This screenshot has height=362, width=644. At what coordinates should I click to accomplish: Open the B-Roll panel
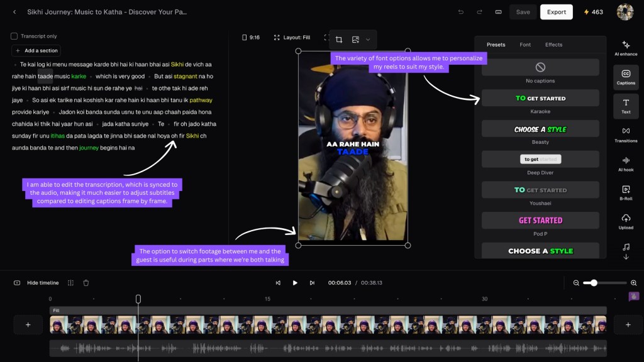point(625,193)
